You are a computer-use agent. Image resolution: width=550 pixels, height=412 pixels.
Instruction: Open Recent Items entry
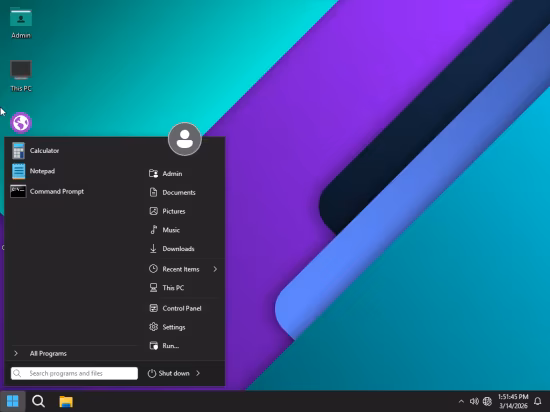coord(184,269)
